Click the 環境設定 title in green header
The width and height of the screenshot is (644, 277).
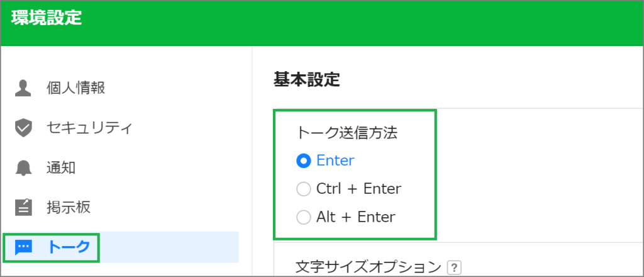47,18
